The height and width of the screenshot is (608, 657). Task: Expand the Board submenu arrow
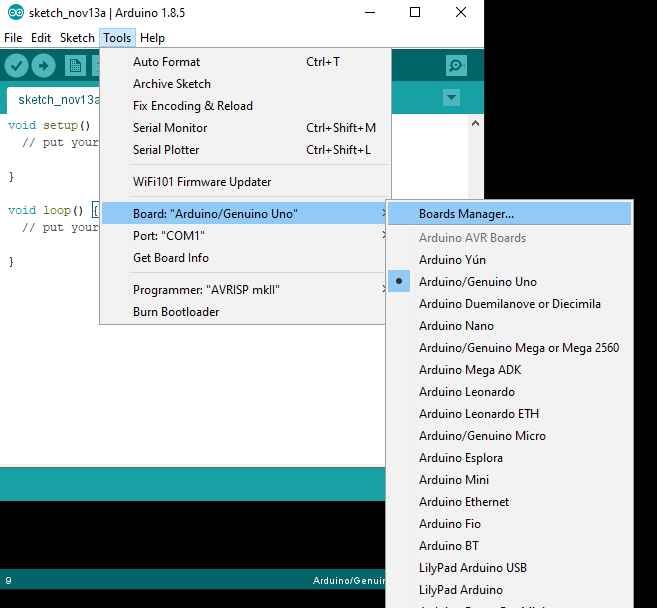(x=383, y=213)
